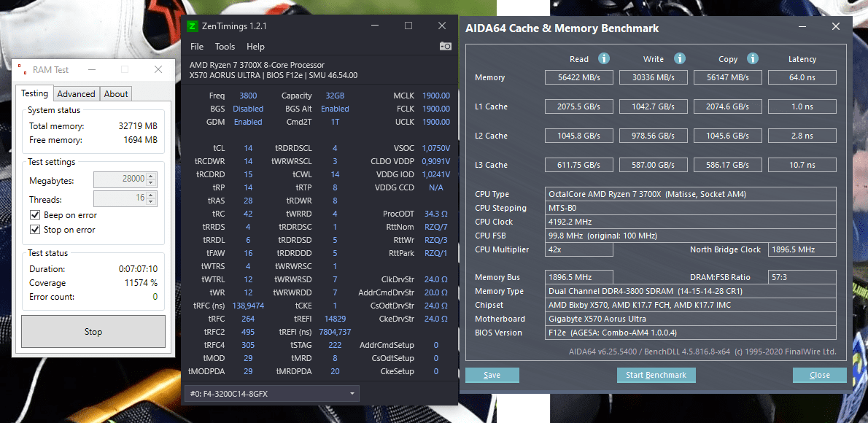Show info for the Copy column
Image resolution: width=868 pixels, height=423 pixels.
(752, 58)
